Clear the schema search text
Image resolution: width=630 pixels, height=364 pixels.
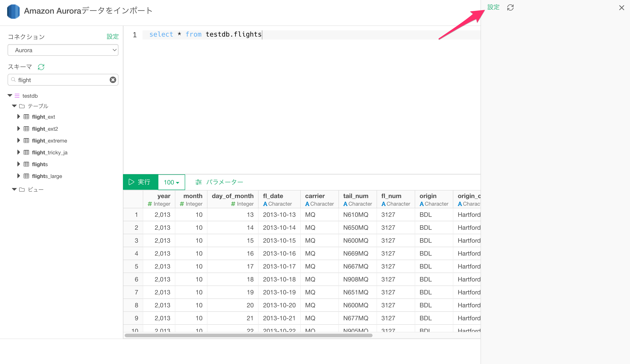pos(113,80)
